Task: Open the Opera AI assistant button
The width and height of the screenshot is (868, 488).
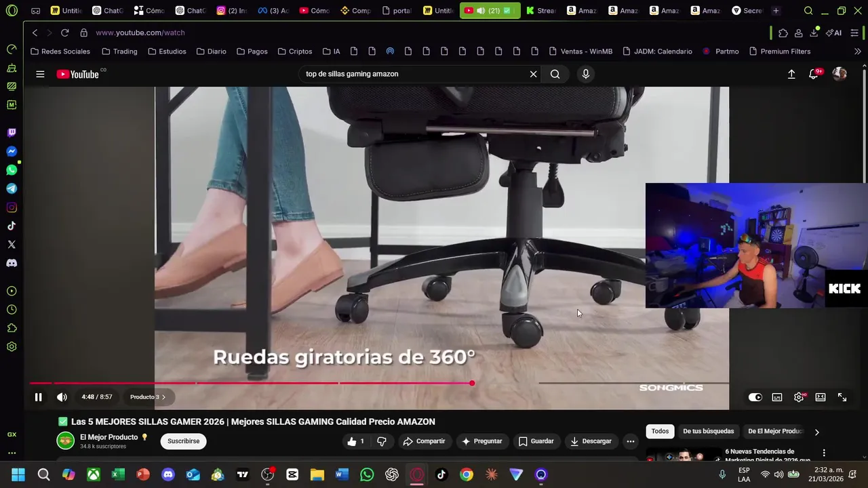Action: (x=834, y=33)
